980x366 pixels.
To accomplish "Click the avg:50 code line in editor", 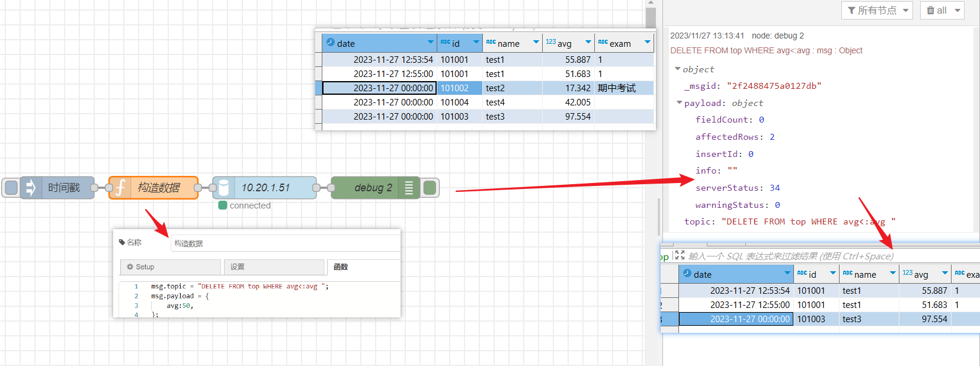I will click(180, 306).
